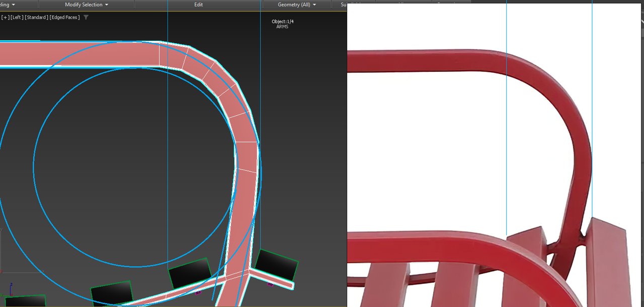This screenshot has width=644, height=307.
Task: Open the [Left] viewport view menu
Action: click(x=18, y=17)
